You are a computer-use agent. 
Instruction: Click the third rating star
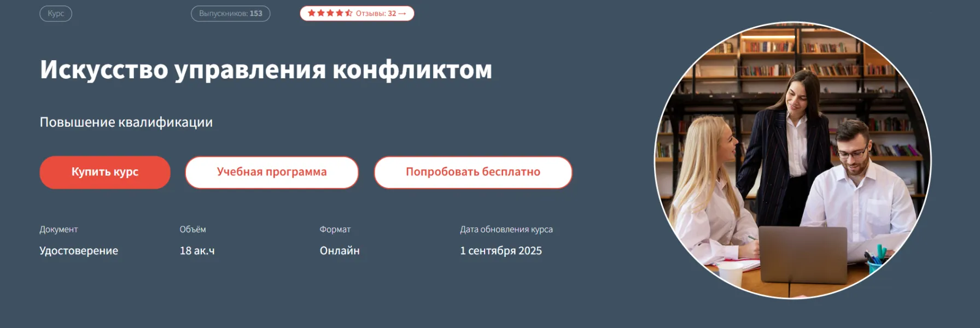[330, 13]
